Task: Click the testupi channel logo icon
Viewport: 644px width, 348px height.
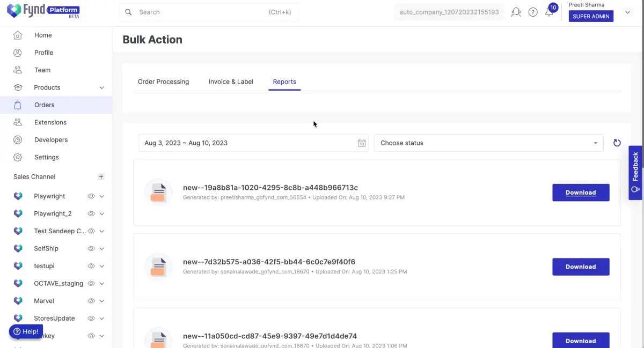Action: coord(18,266)
